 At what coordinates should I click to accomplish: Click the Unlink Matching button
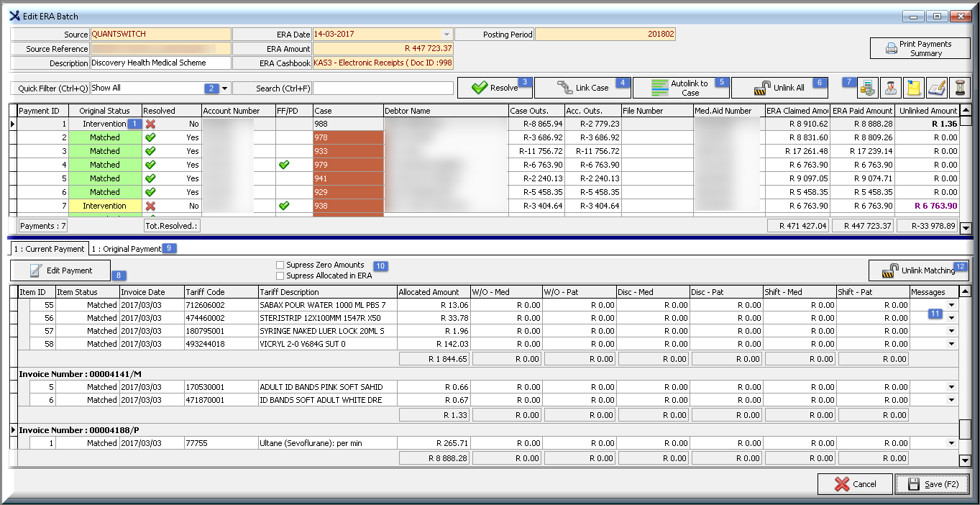pyautogui.click(x=919, y=270)
